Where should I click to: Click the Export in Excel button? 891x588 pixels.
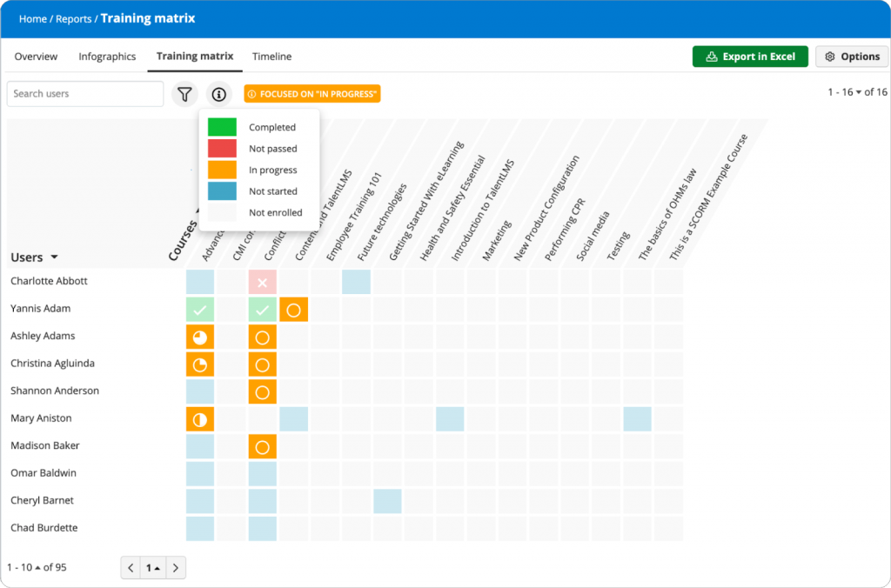point(750,55)
